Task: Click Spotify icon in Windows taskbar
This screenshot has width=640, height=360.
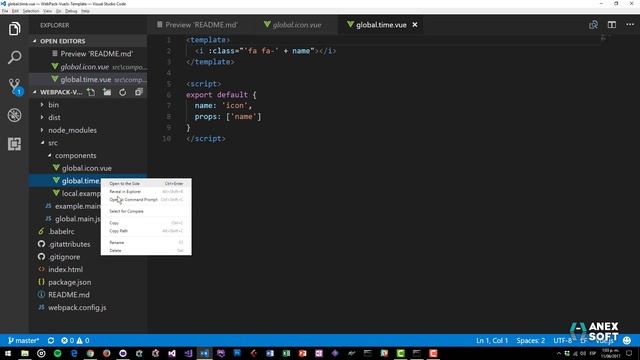Action: 58,353
